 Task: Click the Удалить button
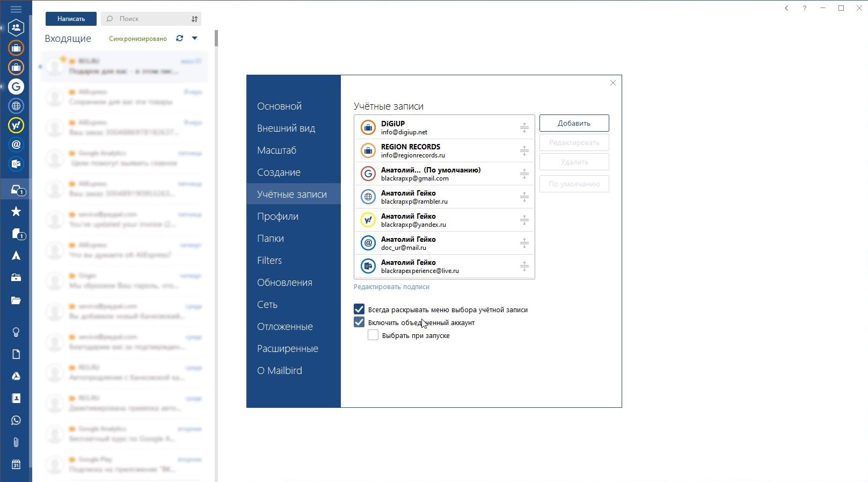pyautogui.click(x=574, y=162)
